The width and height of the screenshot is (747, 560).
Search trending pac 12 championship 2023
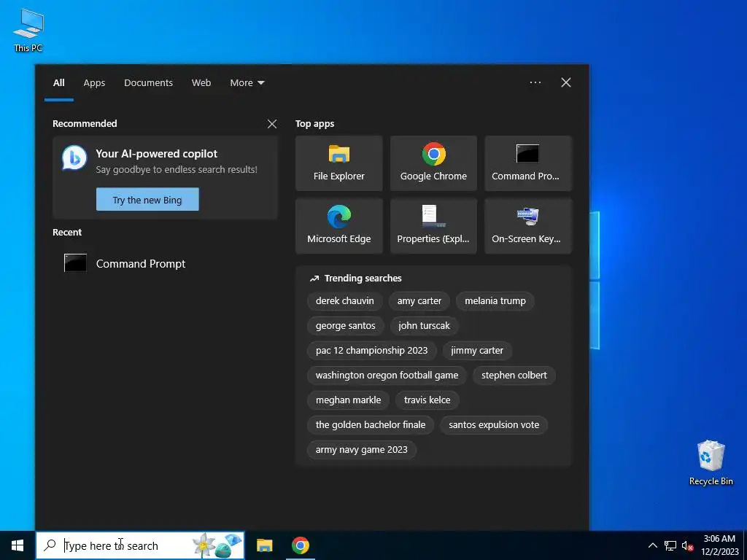pos(371,351)
